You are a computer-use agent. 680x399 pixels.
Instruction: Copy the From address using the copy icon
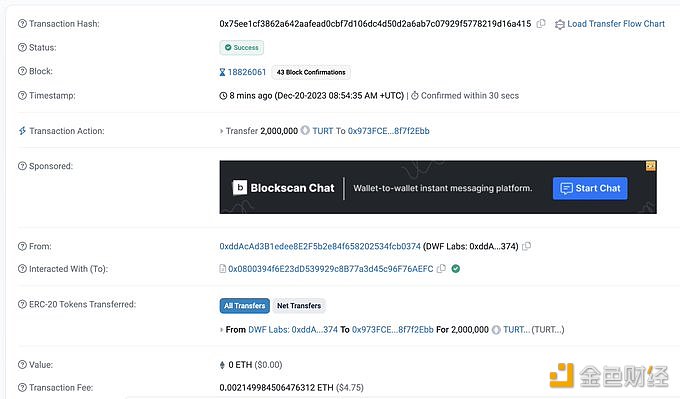coord(526,246)
